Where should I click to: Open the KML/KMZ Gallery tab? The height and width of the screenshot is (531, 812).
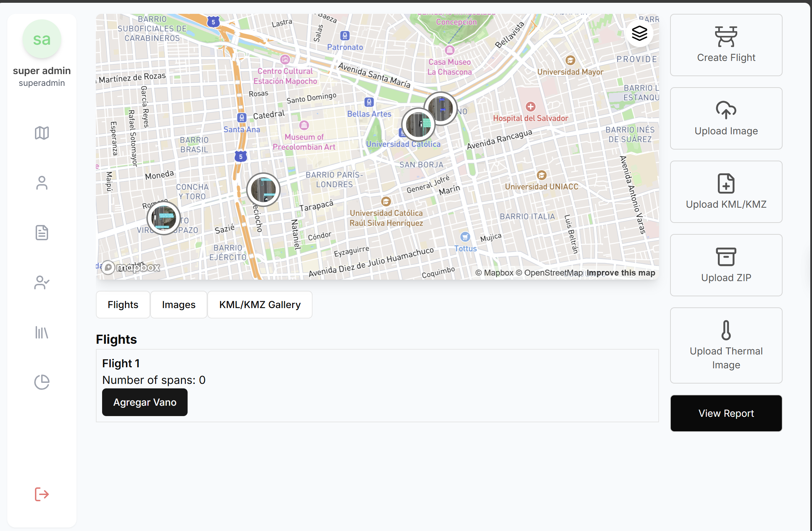coord(260,305)
